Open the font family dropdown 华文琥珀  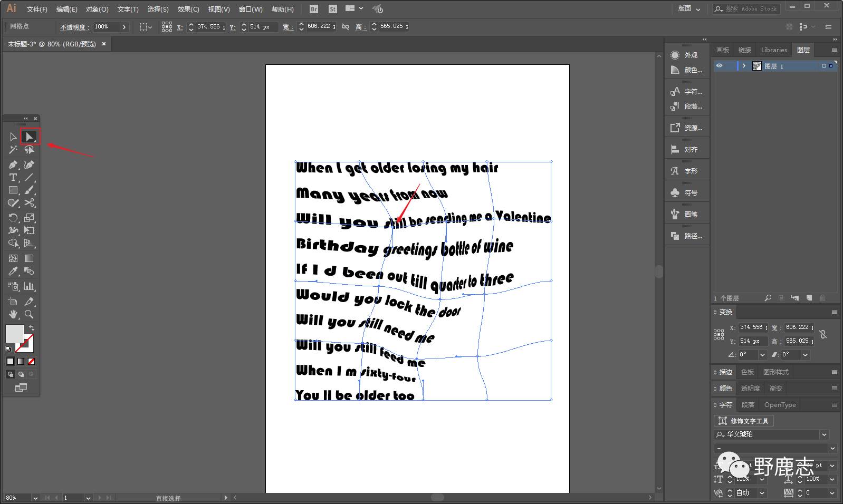[824, 434]
